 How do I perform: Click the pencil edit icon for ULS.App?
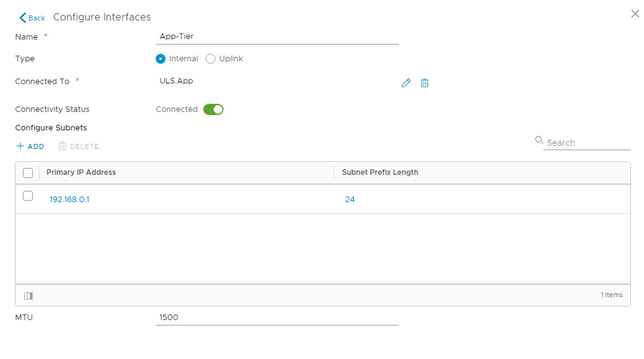[406, 83]
